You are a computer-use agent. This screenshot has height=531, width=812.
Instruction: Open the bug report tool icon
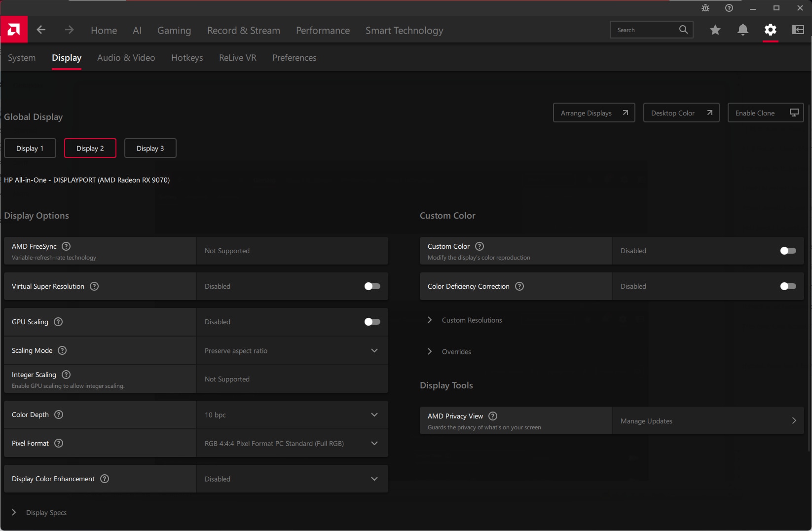705,8
